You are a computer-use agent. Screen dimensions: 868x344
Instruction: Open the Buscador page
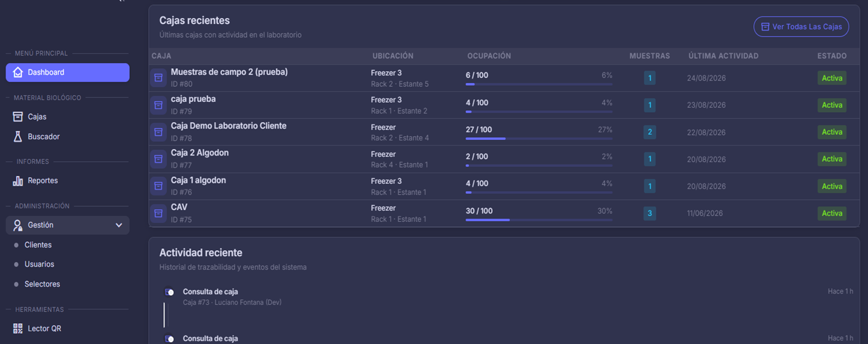click(67, 137)
